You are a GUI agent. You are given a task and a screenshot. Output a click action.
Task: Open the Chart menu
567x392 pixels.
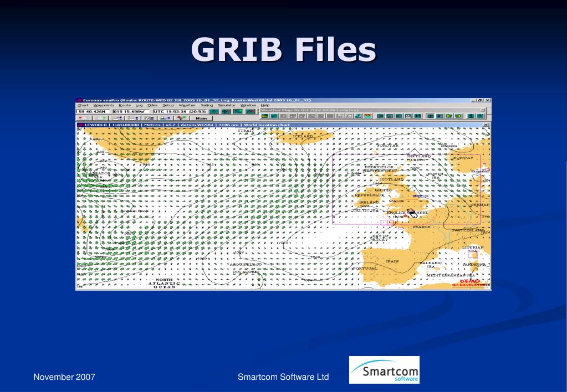click(x=83, y=105)
